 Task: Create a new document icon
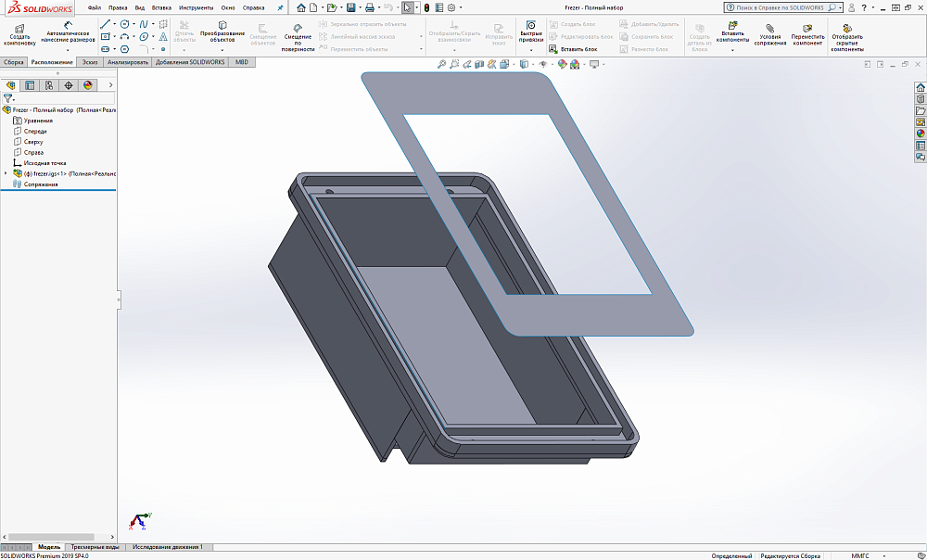(313, 7)
